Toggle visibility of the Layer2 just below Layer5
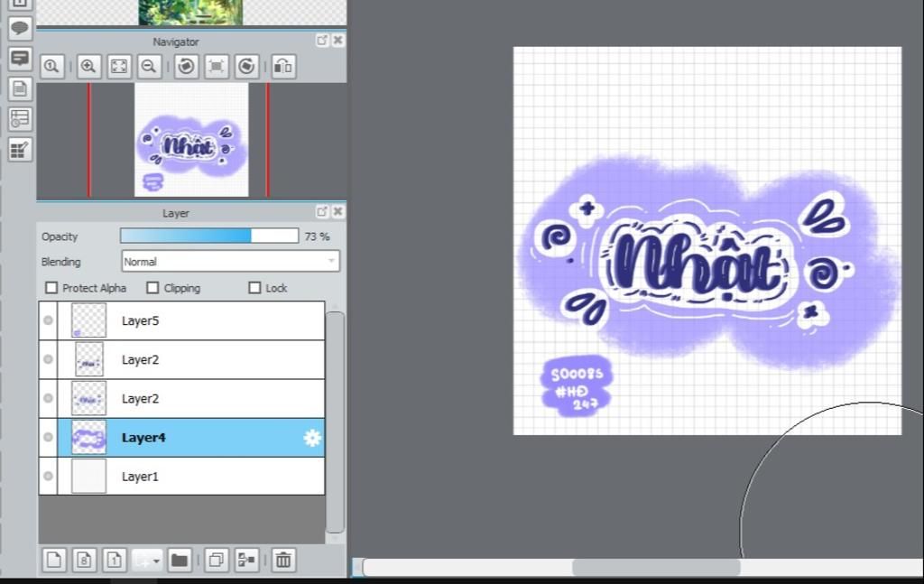The width and height of the screenshot is (924, 584). 49,359
